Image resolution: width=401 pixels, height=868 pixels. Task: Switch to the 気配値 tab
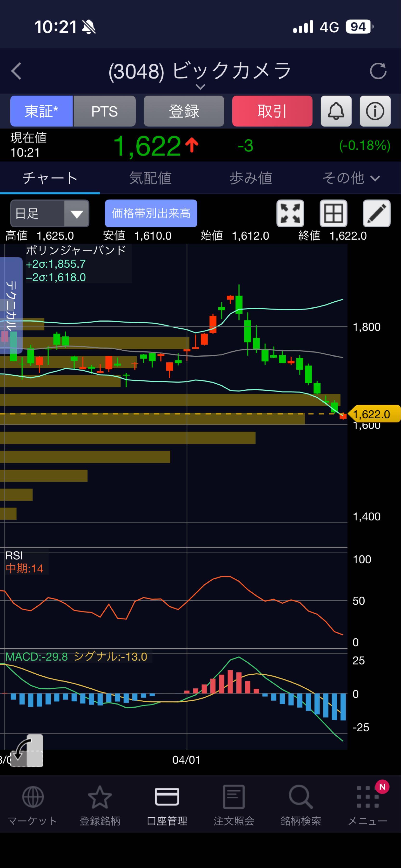point(151,178)
